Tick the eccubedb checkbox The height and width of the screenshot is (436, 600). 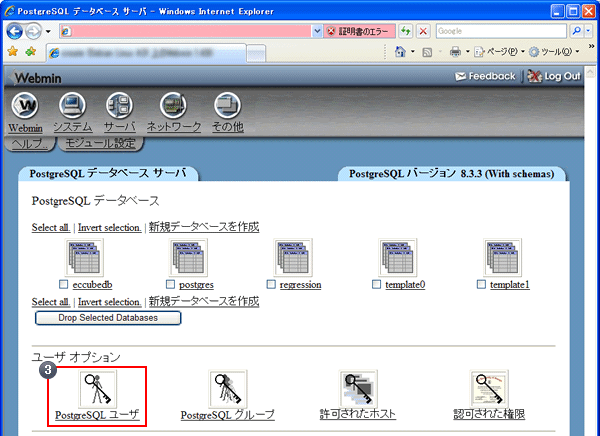point(64,284)
